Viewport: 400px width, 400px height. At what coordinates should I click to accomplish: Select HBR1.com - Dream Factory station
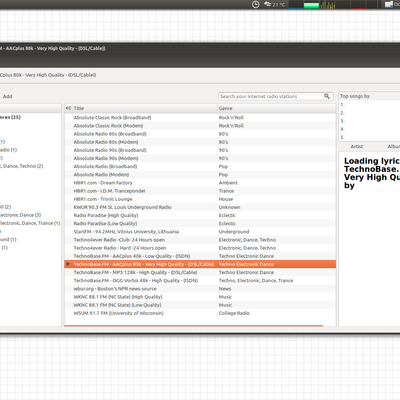tap(200, 183)
